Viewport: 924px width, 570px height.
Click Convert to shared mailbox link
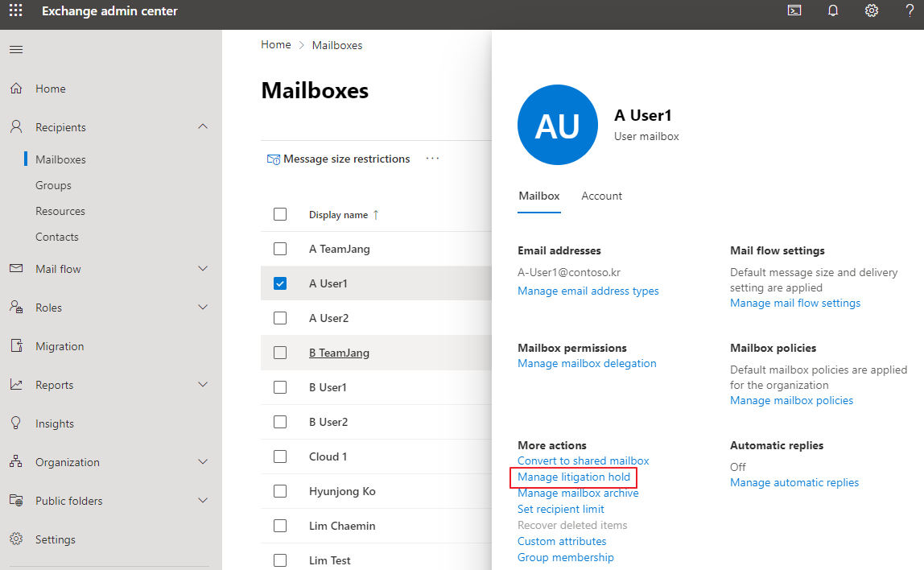pos(584,461)
